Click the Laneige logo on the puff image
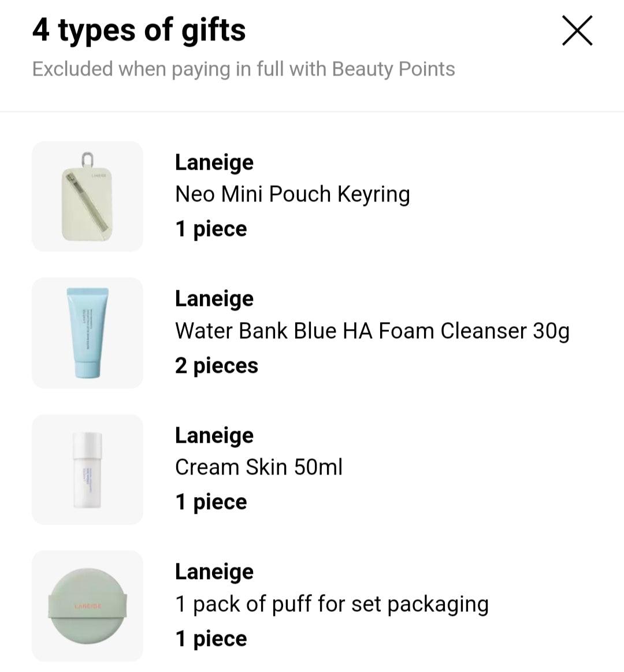Viewport: 624px width, 672px height. coord(88,606)
